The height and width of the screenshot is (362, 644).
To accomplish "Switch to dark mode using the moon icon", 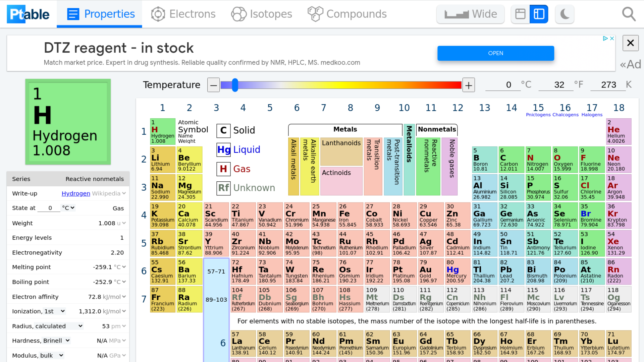I will tap(564, 14).
